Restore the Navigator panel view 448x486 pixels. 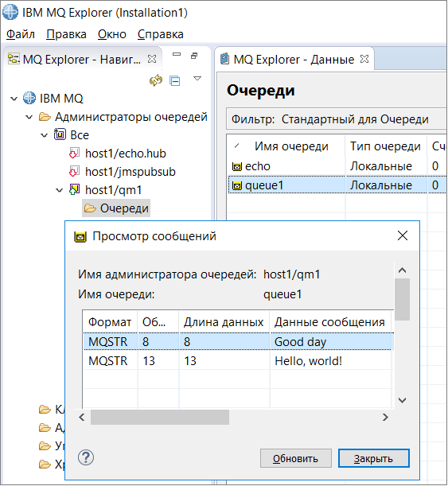tap(194, 56)
